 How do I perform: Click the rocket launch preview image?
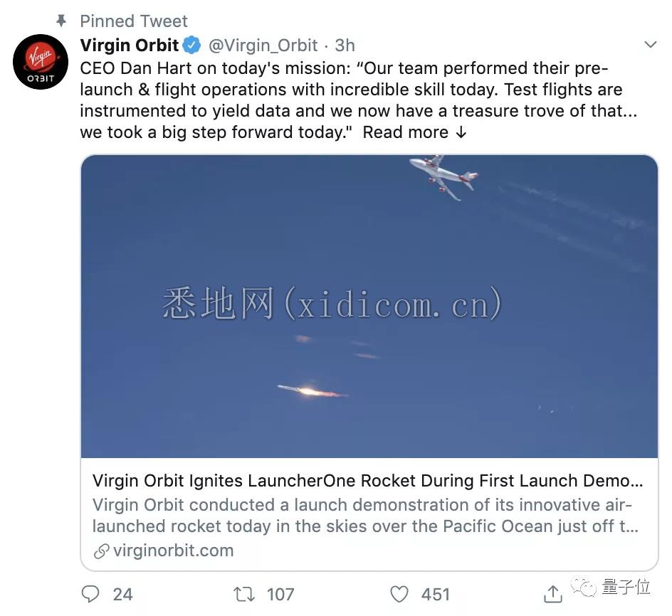369,307
